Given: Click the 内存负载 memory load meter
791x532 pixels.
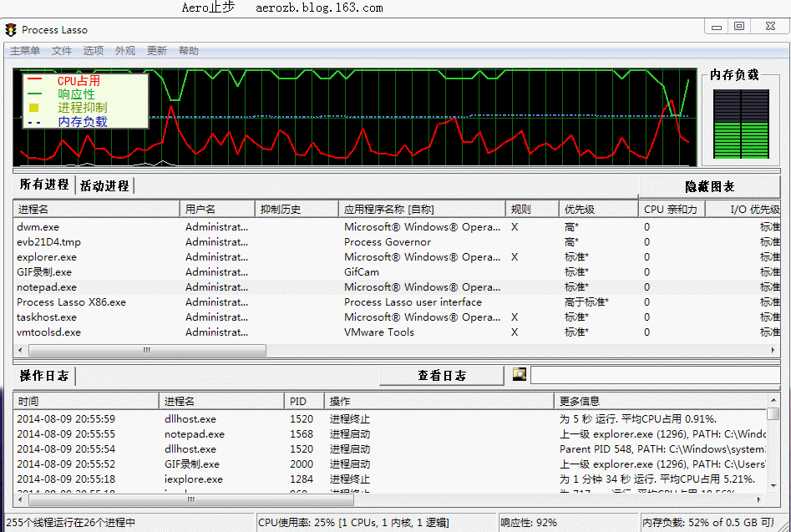Looking at the screenshot, I should [741, 124].
